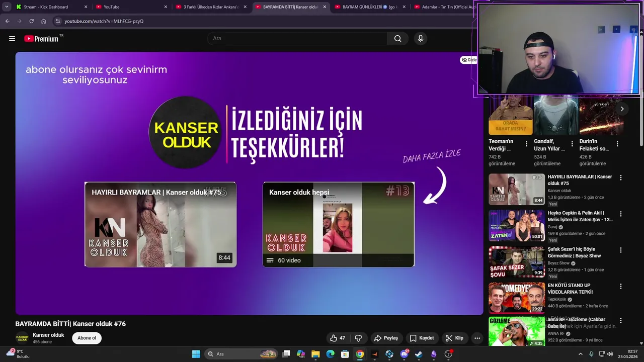The height and width of the screenshot is (362, 644).
Task: Go back with the browser back arrow
Action: (x=7, y=21)
